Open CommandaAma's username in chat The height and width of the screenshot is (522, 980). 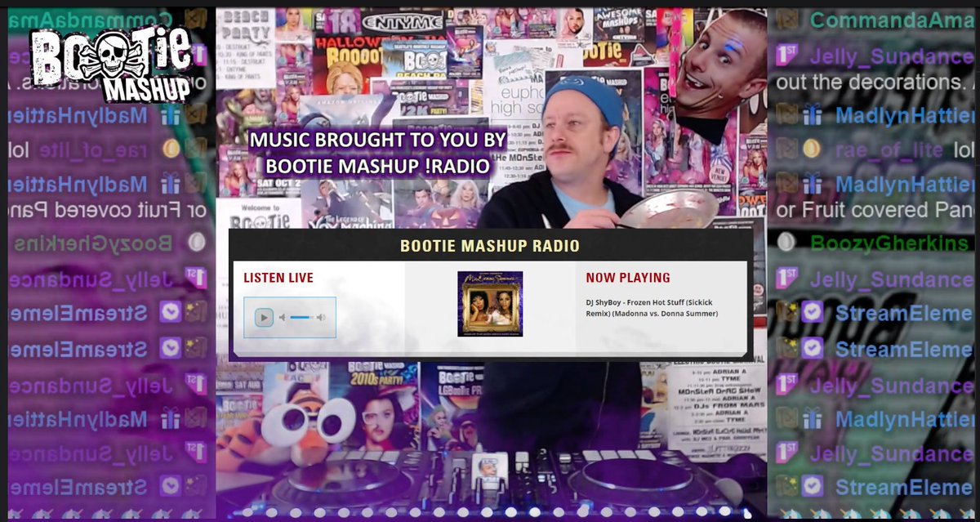click(x=890, y=17)
